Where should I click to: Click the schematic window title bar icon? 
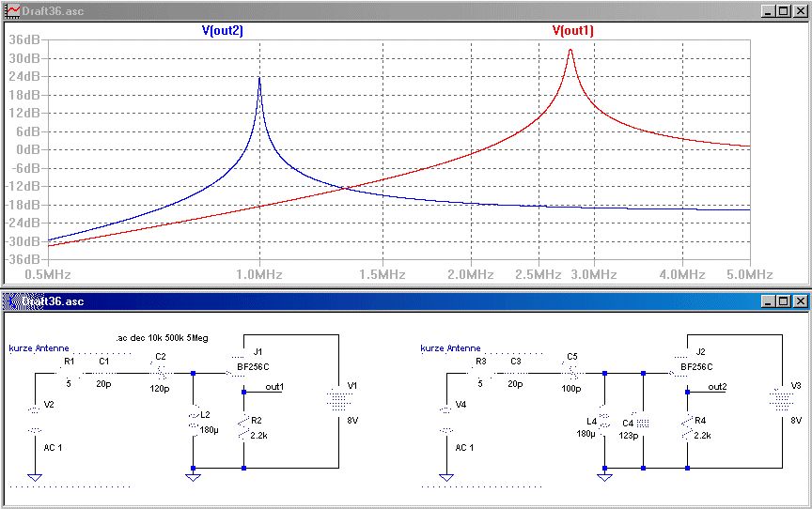[12, 301]
